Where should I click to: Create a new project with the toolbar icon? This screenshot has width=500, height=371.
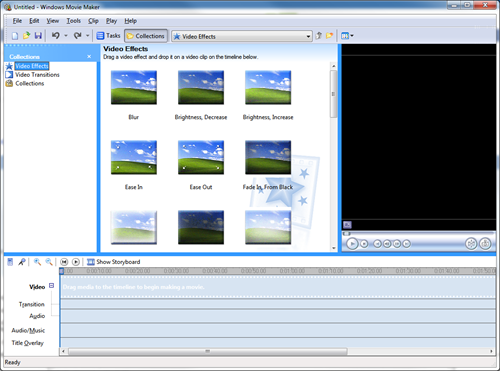[15, 36]
